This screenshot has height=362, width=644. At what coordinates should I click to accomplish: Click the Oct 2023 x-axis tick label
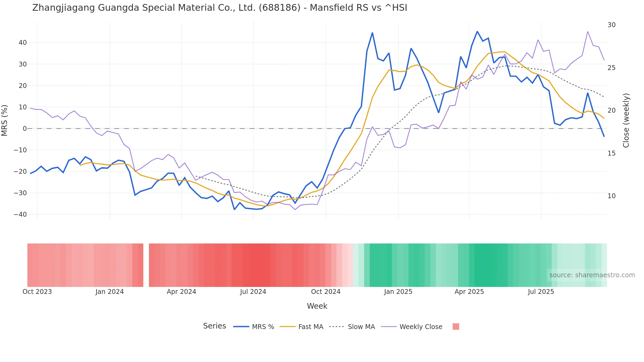click(x=37, y=292)
